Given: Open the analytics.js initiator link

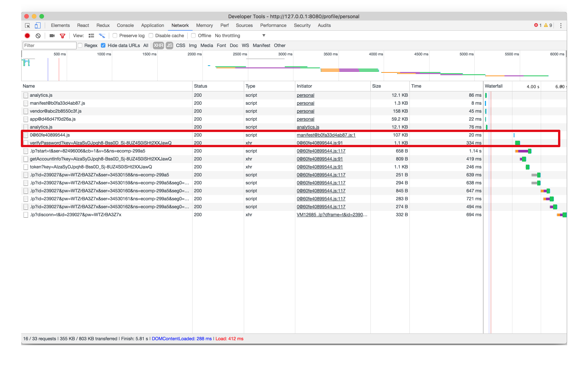Looking at the screenshot, I should click(308, 127).
